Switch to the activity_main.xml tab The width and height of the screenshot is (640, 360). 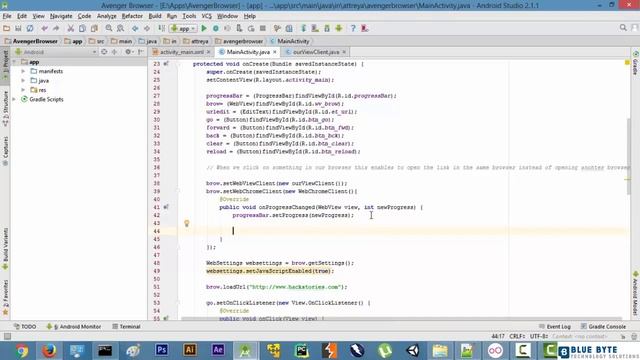(x=181, y=52)
